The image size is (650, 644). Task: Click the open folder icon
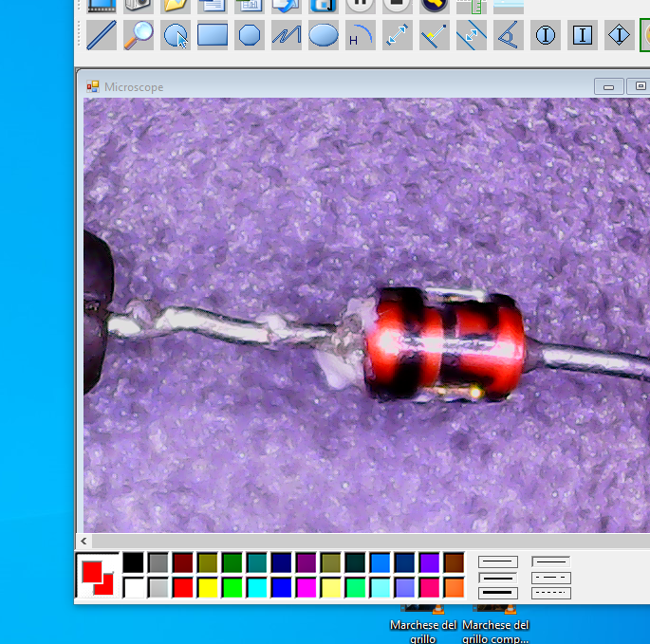(176, 6)
